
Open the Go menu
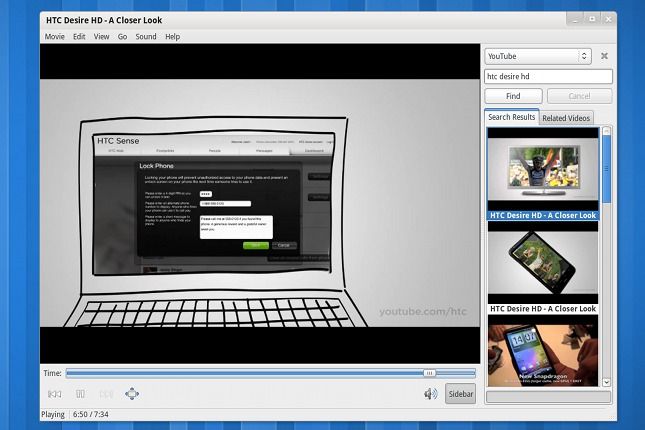(x=122, y=37)
